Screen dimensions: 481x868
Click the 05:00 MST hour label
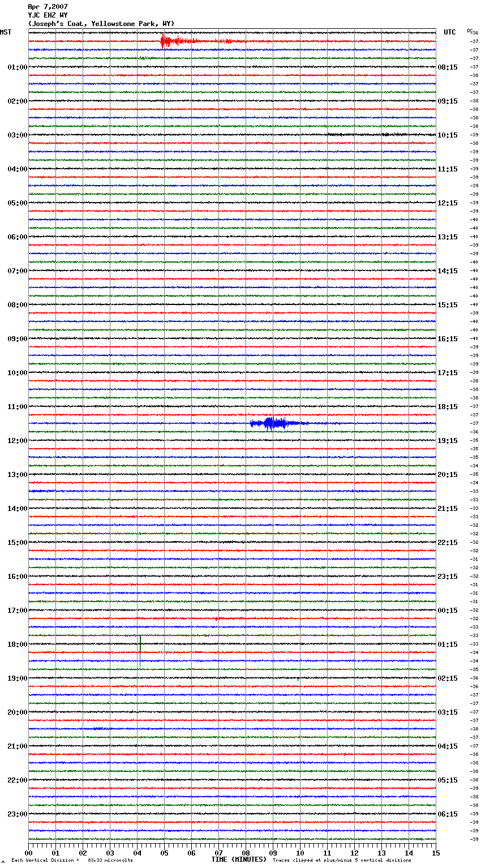click(18, 203)
